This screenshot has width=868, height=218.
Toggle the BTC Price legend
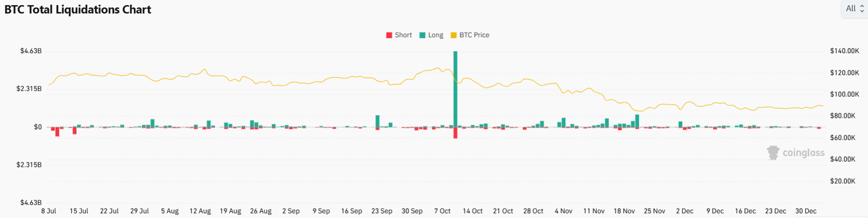[474, 35]
